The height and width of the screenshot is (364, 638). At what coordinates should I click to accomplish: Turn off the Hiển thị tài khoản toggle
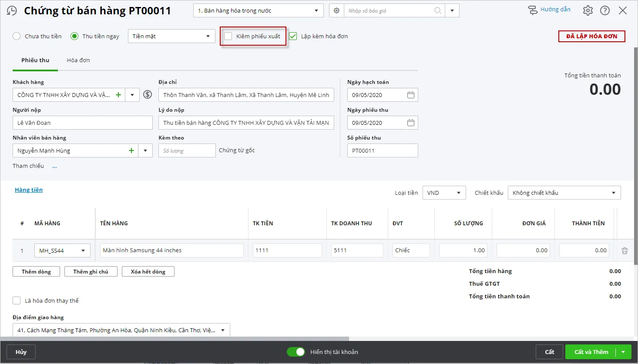[296, 352]
